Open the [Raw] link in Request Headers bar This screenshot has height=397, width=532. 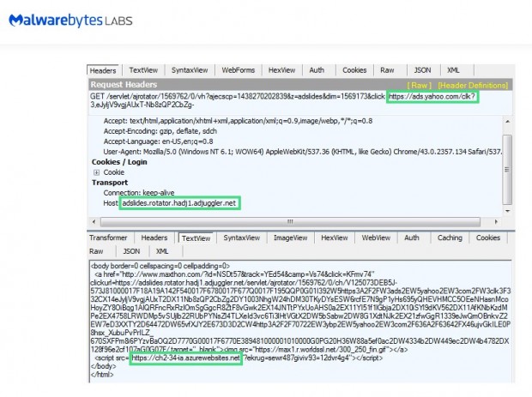pyautogui.click(x=420, y=85)
